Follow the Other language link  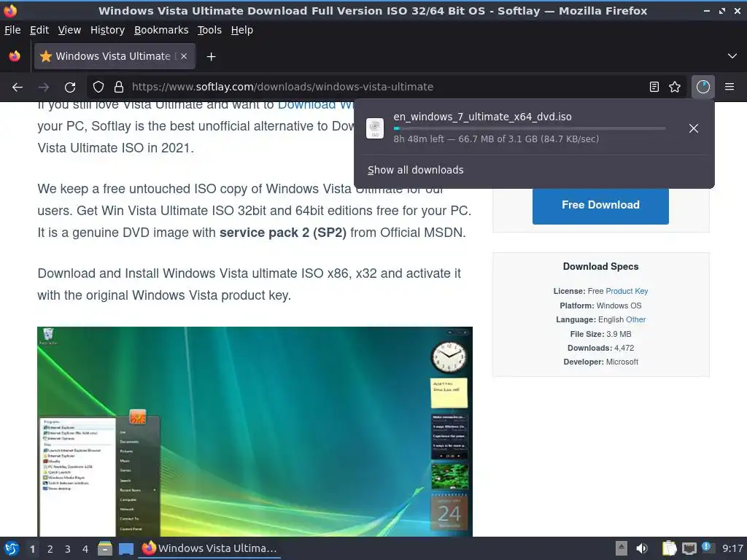[635, 319]
